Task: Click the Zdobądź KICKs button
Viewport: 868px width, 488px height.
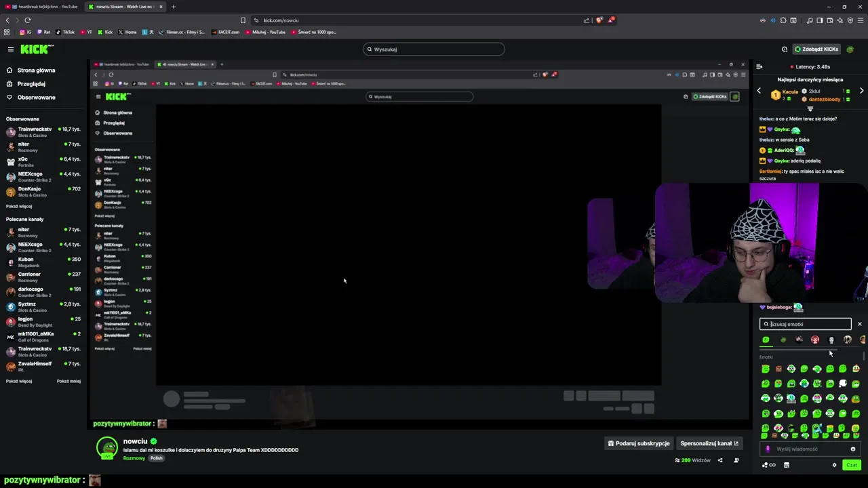Action: coord(817,49)
